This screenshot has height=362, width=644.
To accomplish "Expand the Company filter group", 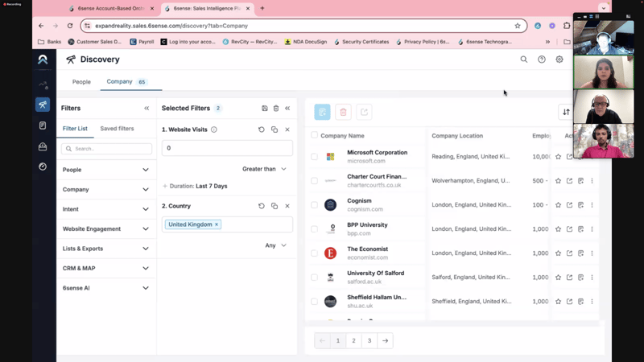I will [x=106, y=189].
